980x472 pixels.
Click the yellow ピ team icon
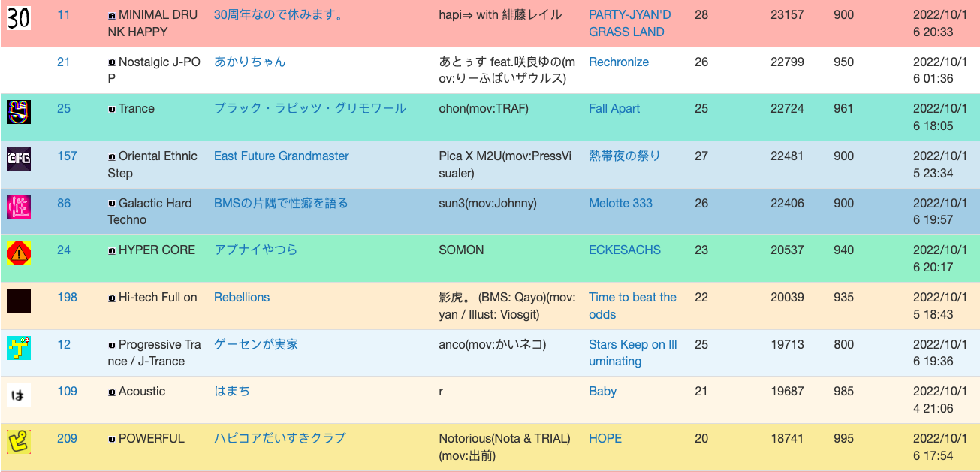point(19,442)
